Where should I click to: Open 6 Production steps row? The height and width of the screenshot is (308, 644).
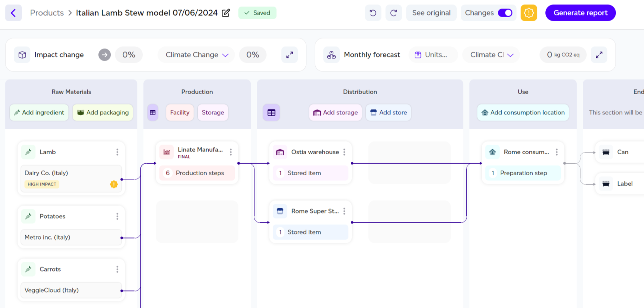[197, 173]
